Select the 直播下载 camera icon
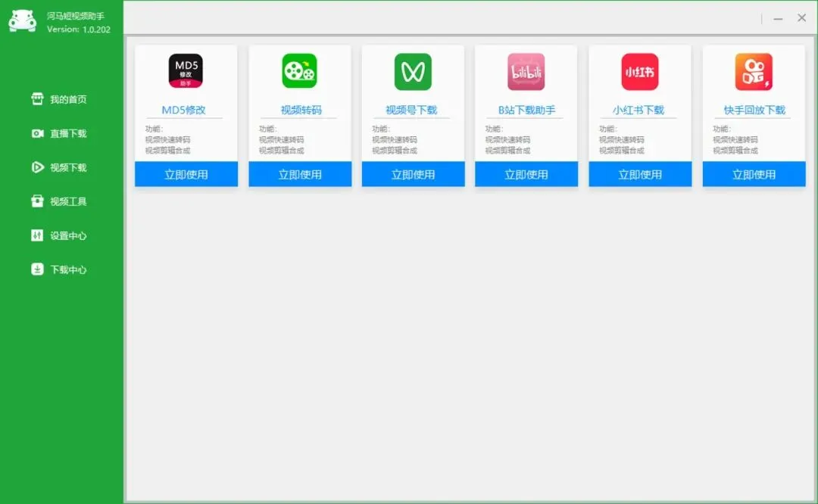 [37, 133]
